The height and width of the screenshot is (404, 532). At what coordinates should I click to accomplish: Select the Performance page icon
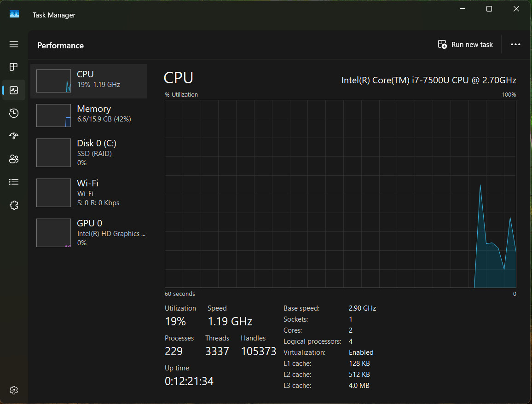(x=13, y=90)
